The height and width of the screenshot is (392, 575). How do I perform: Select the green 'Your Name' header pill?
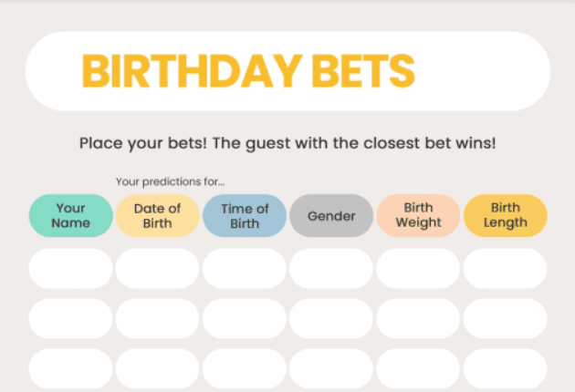point(70,215)
